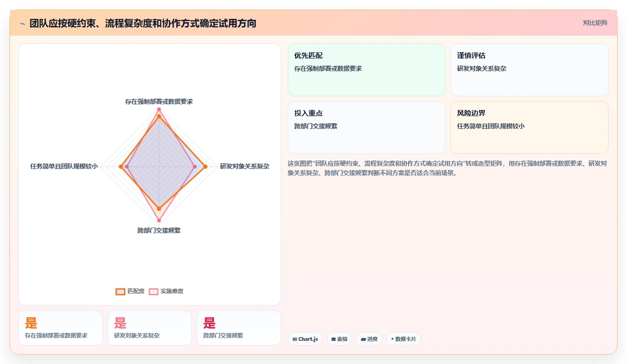Viewport: 627px width, 364px height.
Task: Click the 数据卡片 tag chip
Action: pos(404,339)
